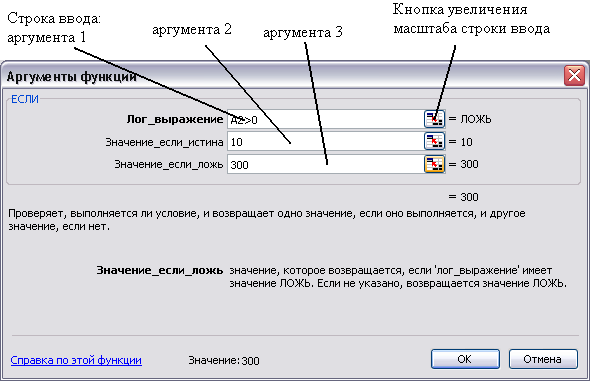
Task: Click the Значение_если_истина label
Action: pyautogui.click(x=164, y=142)
